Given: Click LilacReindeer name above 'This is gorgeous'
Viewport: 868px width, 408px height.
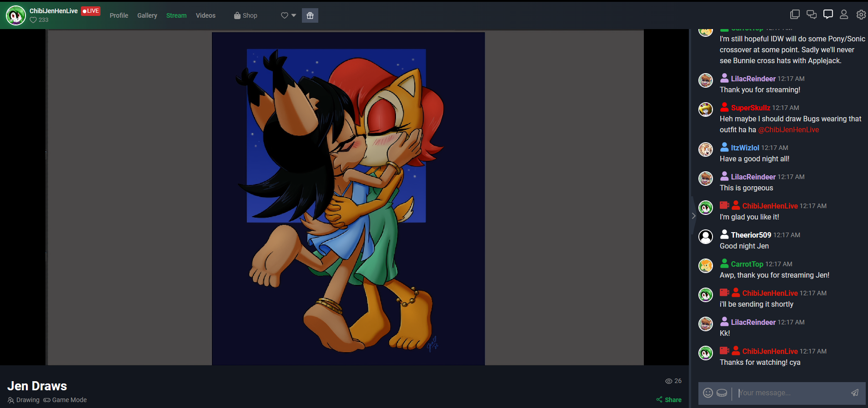Looking at the screenshot, I should click(x=753, y=177).
